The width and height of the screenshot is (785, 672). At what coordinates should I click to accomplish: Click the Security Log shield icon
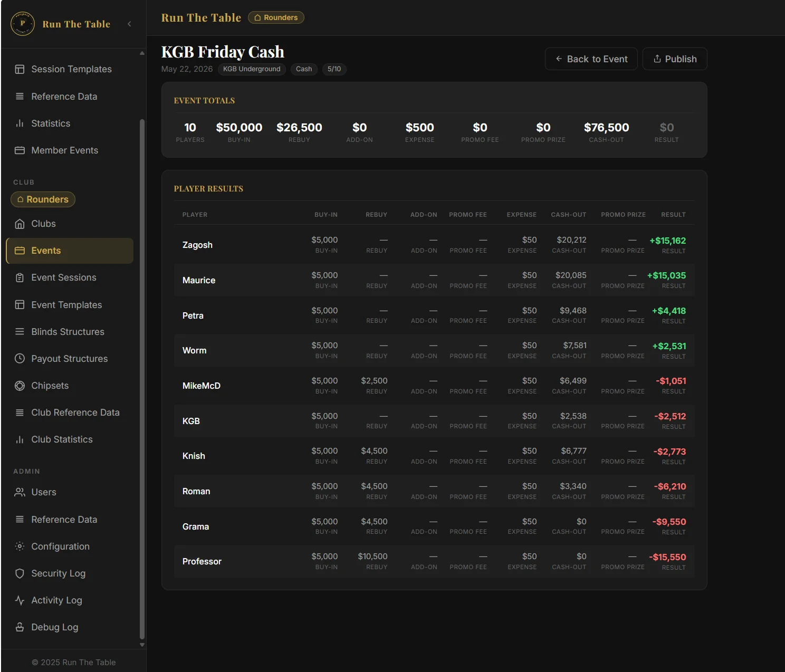pyautogui.click(x=20, y=573)
